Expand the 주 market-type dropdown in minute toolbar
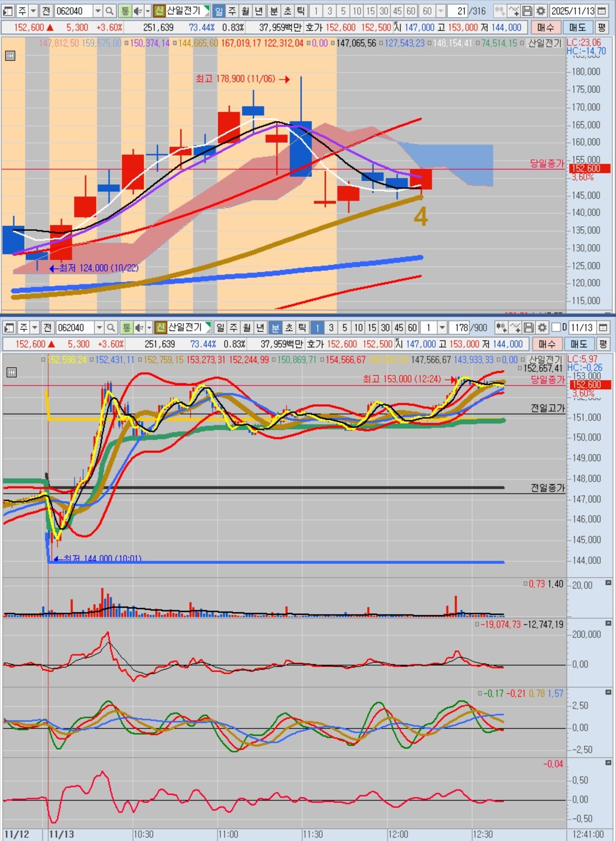 pos(35,327)
